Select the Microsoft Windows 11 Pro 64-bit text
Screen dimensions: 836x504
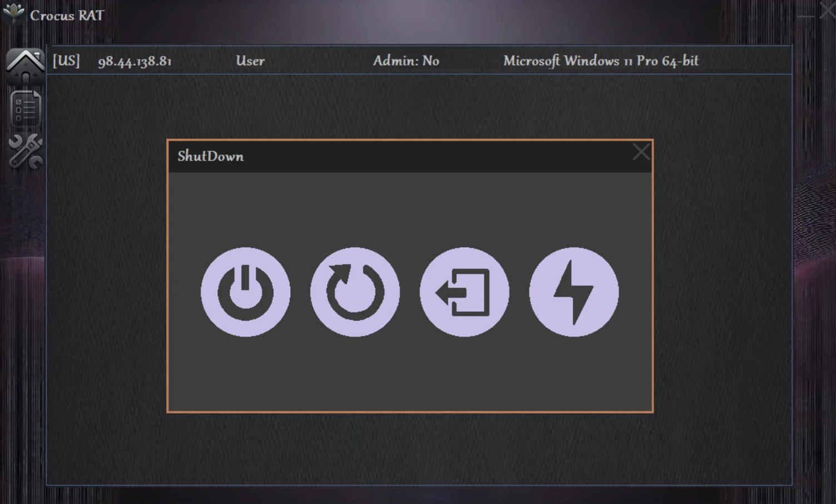[601, 61]
